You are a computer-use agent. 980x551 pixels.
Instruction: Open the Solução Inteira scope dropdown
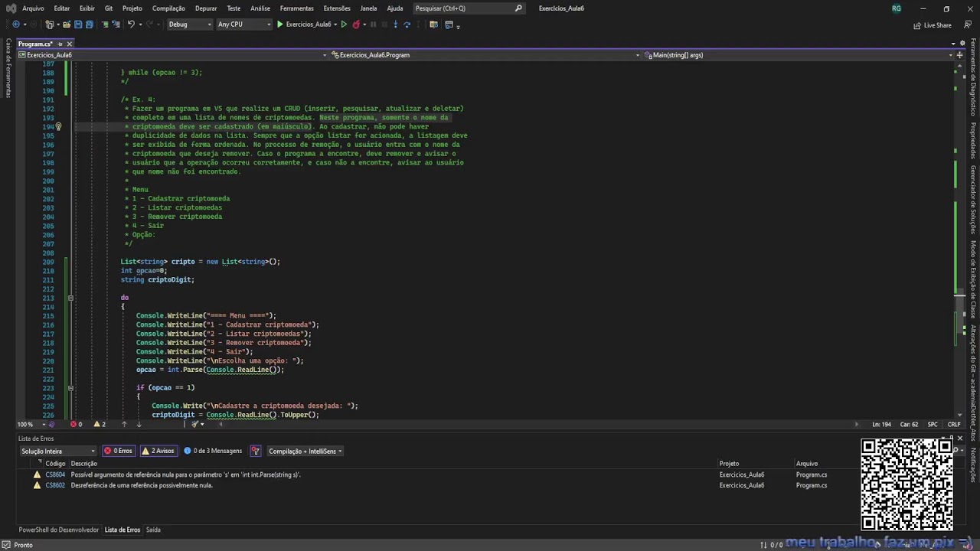coord(58,451)
